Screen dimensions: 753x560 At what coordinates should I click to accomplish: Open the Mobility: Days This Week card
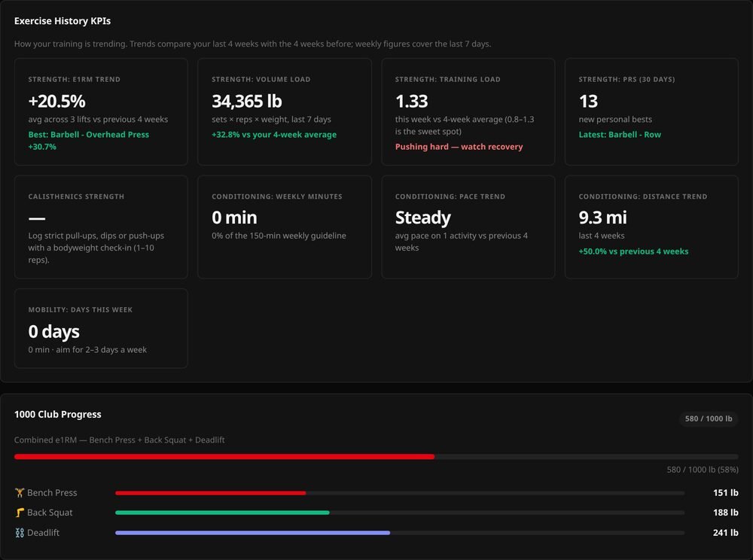point(101,328)
